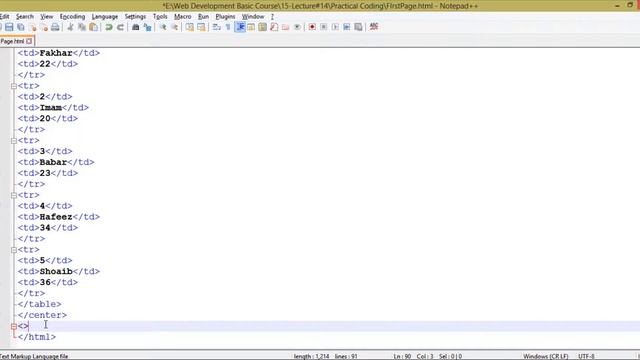Click the Save All toolbar icon

tap(21, 27)
